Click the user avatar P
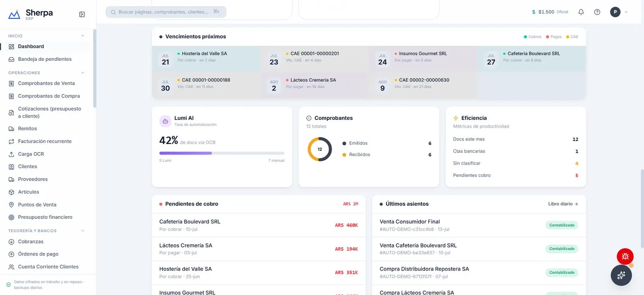644x295 pixels. pyautogui.click(x=615, y=12)
